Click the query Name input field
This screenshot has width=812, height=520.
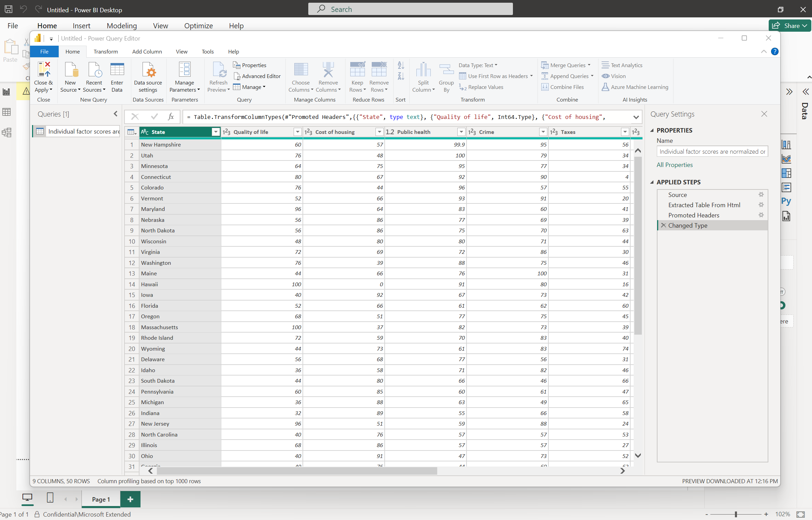712,151
